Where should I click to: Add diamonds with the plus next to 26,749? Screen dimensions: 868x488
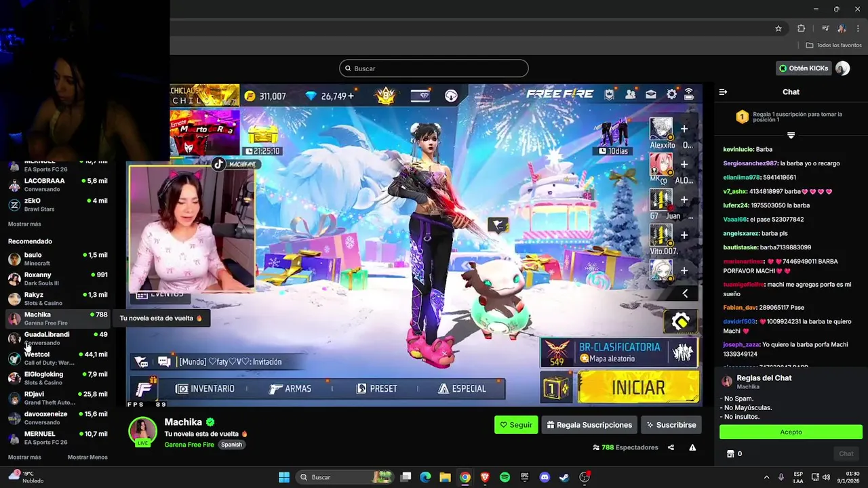click(x=351, y=96)
